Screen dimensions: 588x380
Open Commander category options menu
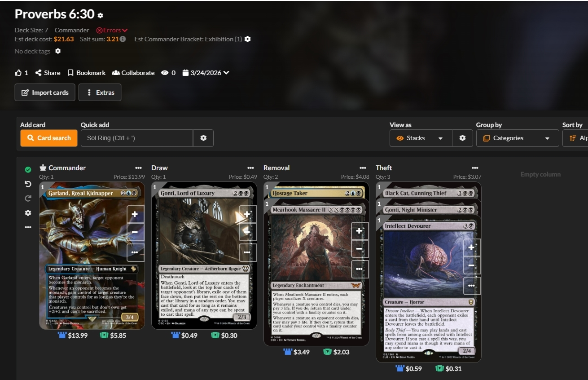138,168
